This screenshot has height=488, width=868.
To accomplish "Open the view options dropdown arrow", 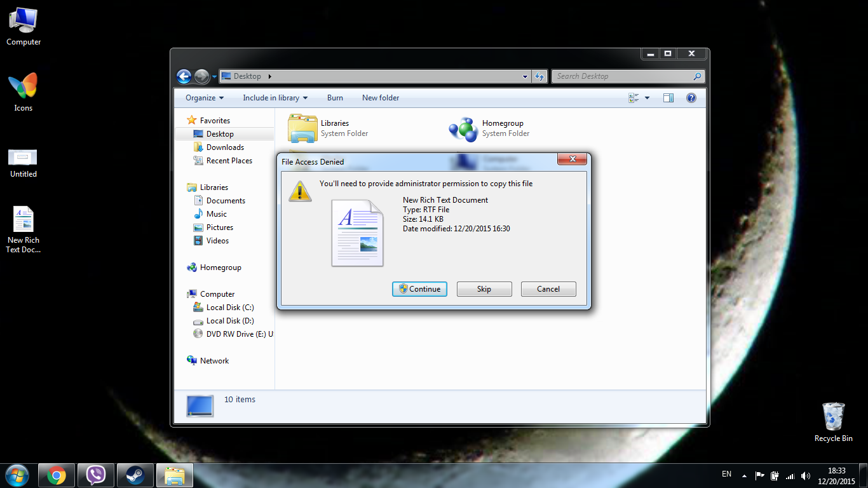I will (x=647, y=98).
